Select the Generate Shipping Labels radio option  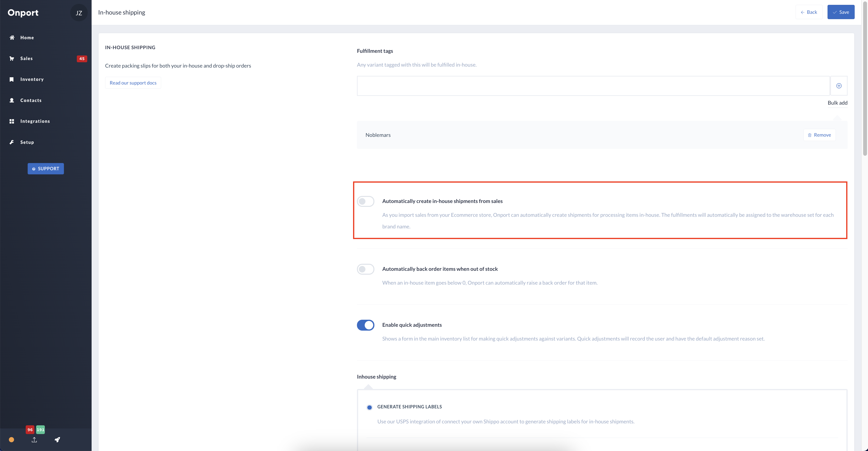point(370,407)
